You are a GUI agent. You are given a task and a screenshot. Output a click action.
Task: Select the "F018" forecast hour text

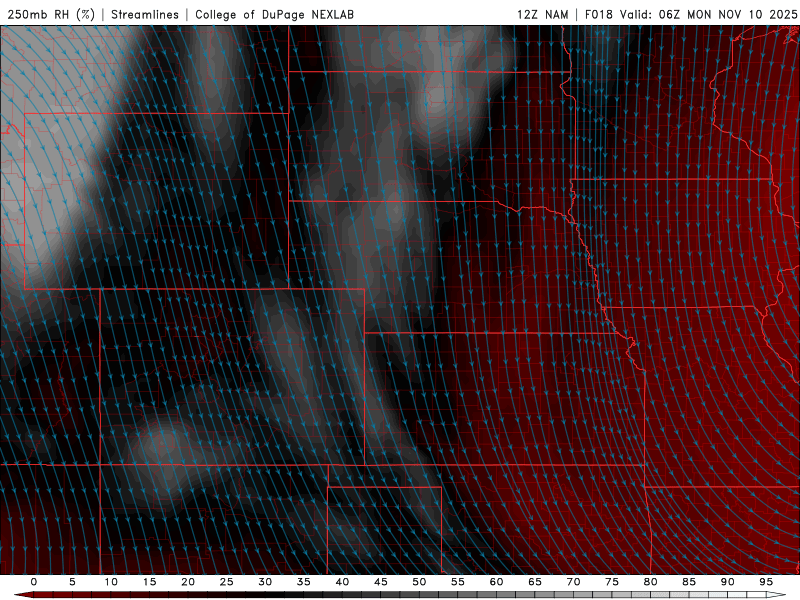pyautogui.click(x=598, y=15)
